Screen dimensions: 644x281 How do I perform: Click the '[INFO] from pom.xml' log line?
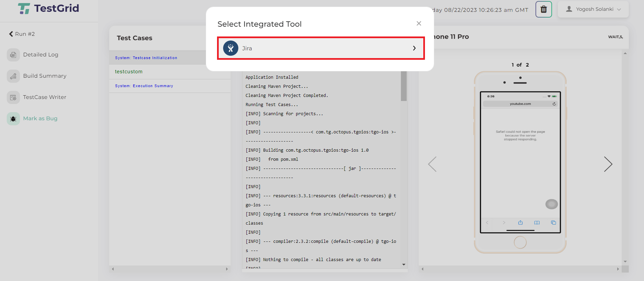coord(272,159)
